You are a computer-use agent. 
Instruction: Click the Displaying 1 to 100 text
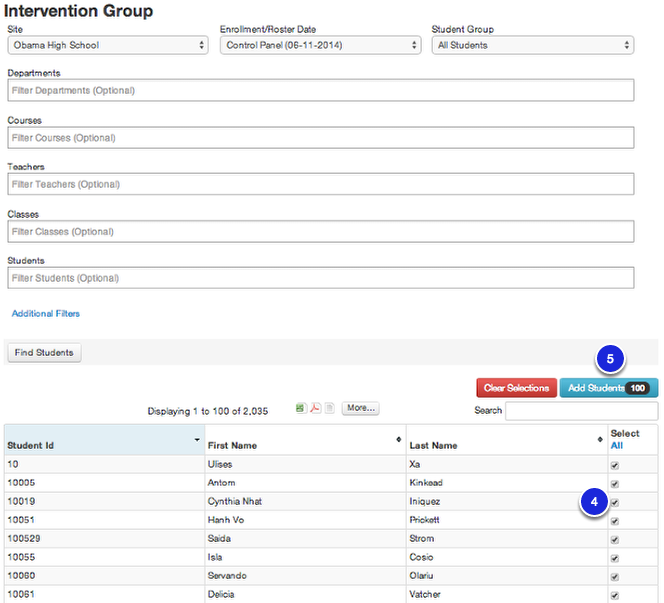(208, 411)
